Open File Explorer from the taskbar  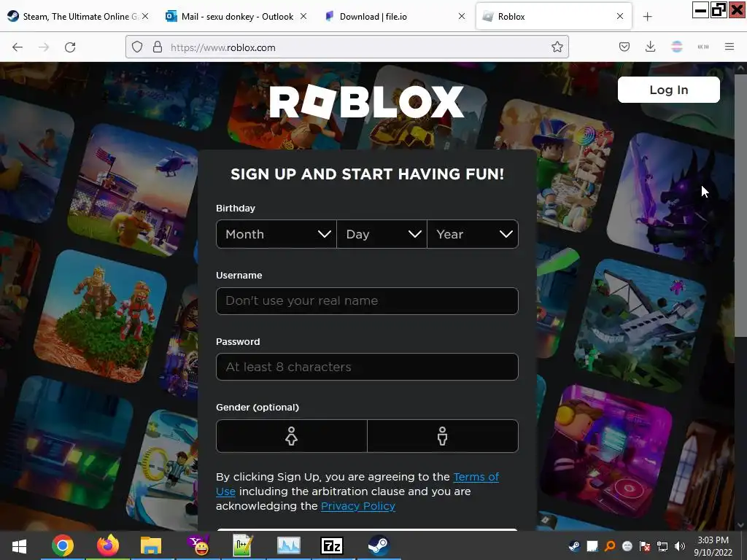coord(152,545)
